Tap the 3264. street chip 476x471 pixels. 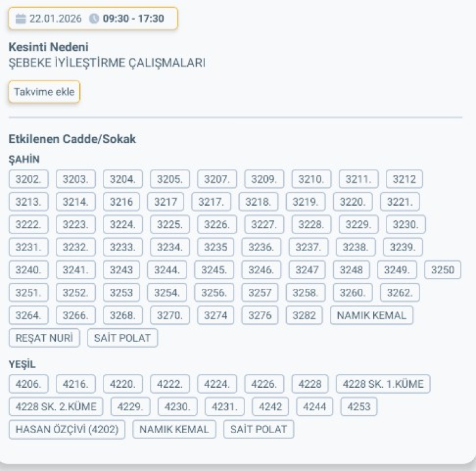point(29,315)
